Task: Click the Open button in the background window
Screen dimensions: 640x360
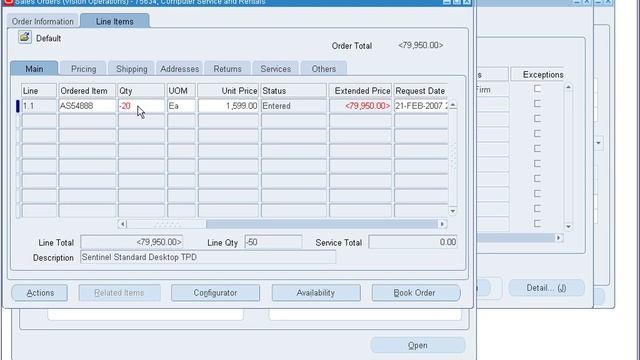Action: pos(418,345)
